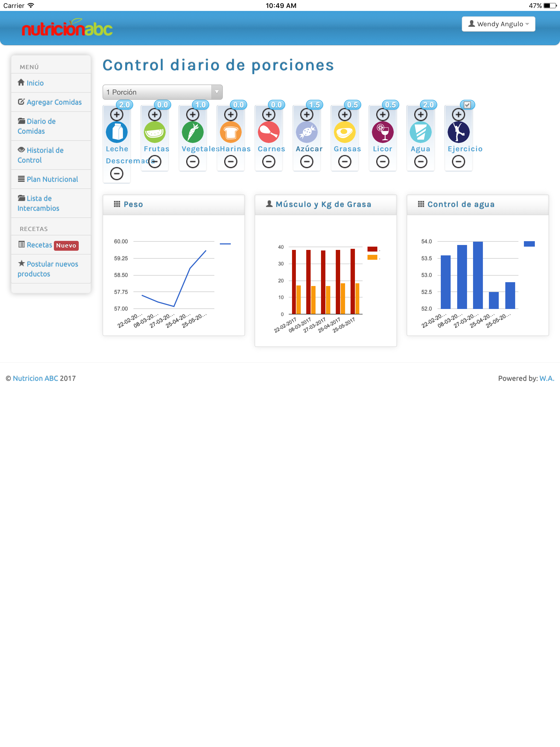The image size is (560, 747).
Task: Remove a Leche Descremada portion with minus
Action: click(x=116, y=174)
